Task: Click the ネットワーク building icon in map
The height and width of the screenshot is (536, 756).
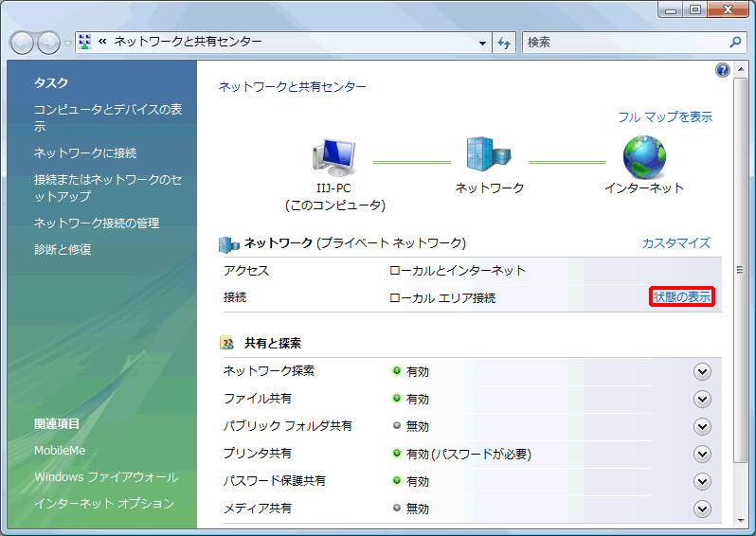Action: (489, 153)
